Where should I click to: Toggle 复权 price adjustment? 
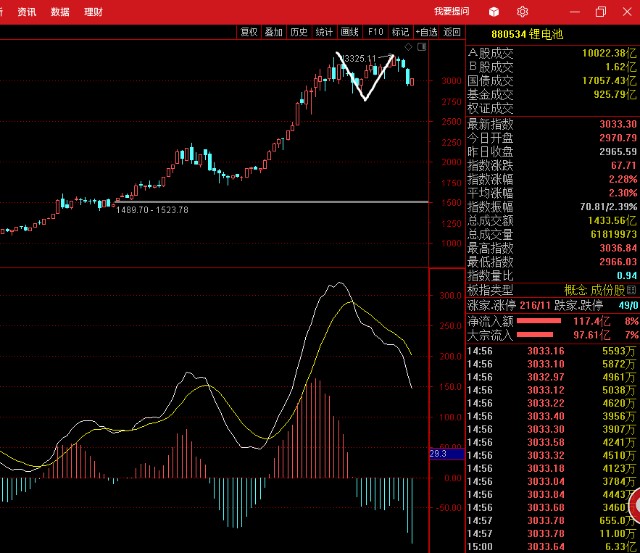coord(249,32)
